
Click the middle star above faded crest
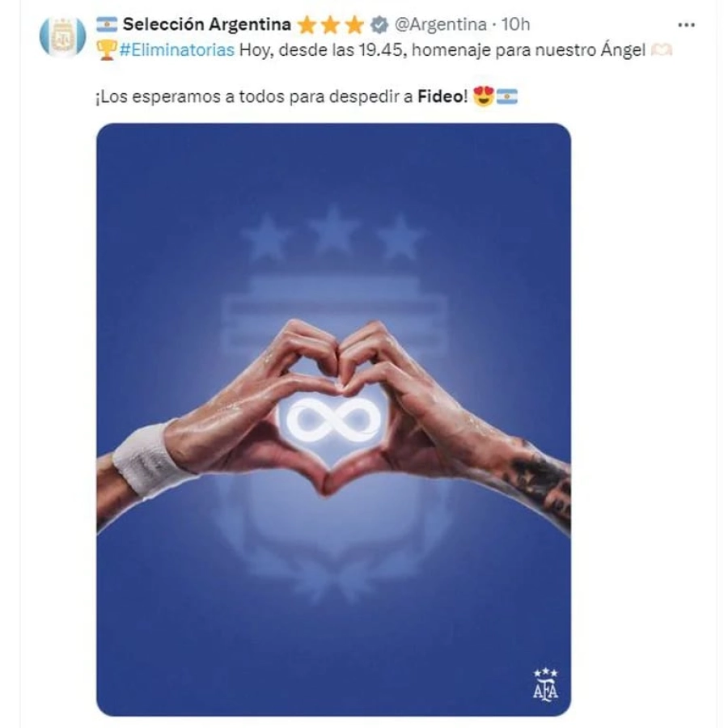(x=333, y=231)
